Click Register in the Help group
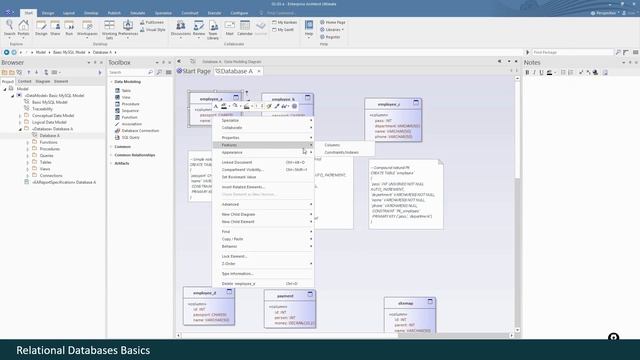Screen dimensions: 640x360 330,37
